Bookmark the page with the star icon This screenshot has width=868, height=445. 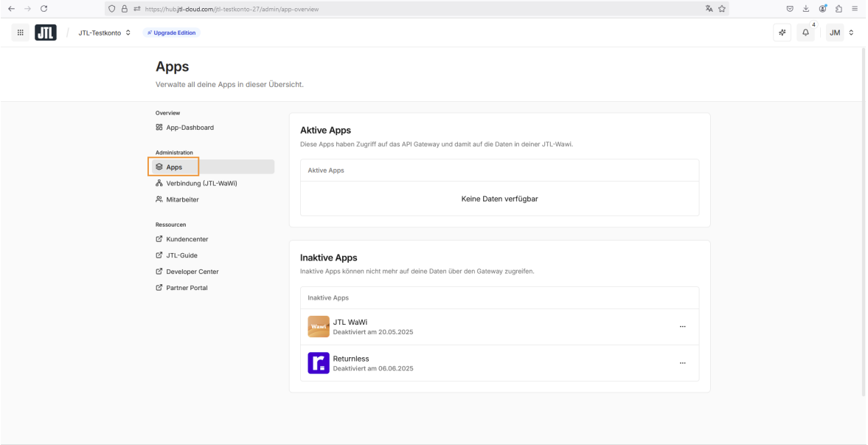pyautogui.click(x=722, y=9)
